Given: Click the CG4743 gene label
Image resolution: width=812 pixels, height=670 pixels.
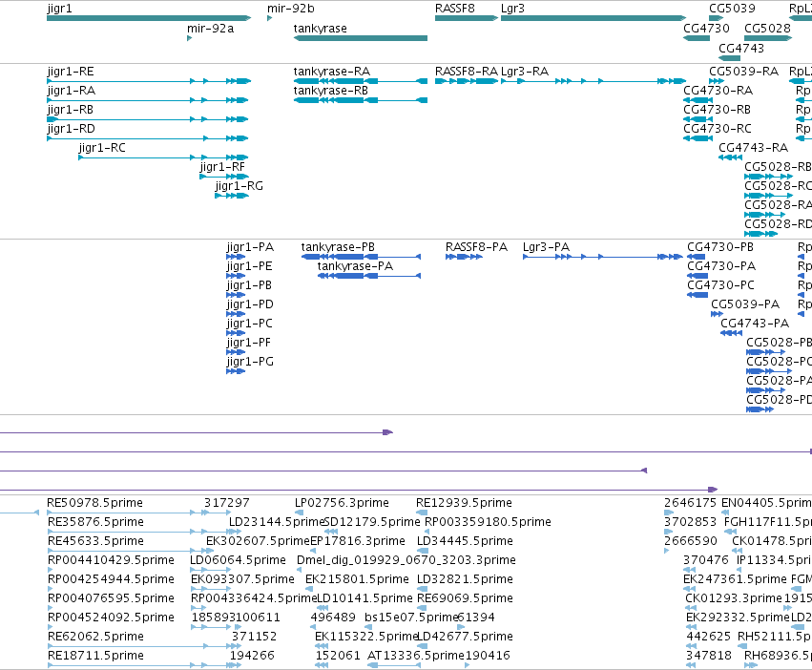Looking at the screenshot, I should point(741,48).
